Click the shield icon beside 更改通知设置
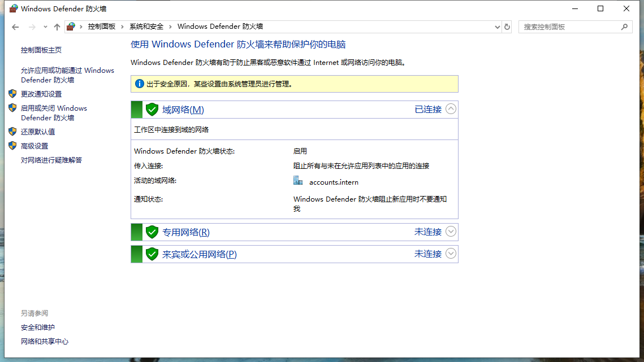This screenshot has width=644, height=362. tap(12, 94)
